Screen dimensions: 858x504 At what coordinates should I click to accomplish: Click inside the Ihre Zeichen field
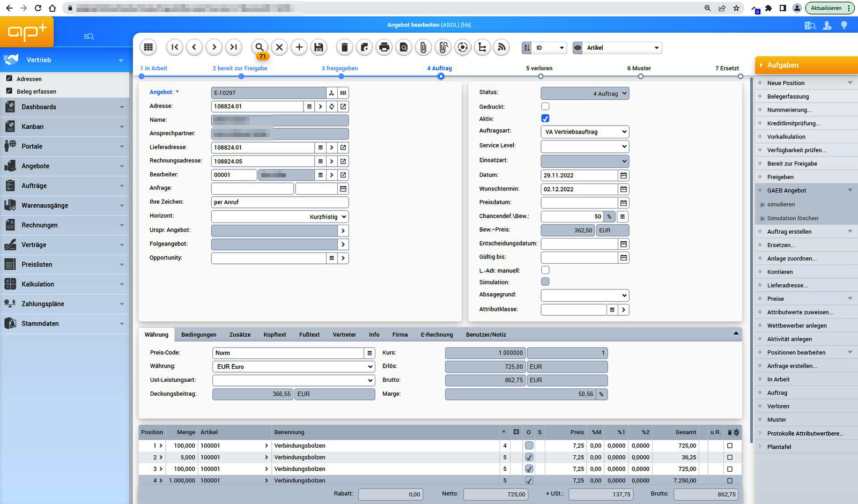tap(279, 202)
